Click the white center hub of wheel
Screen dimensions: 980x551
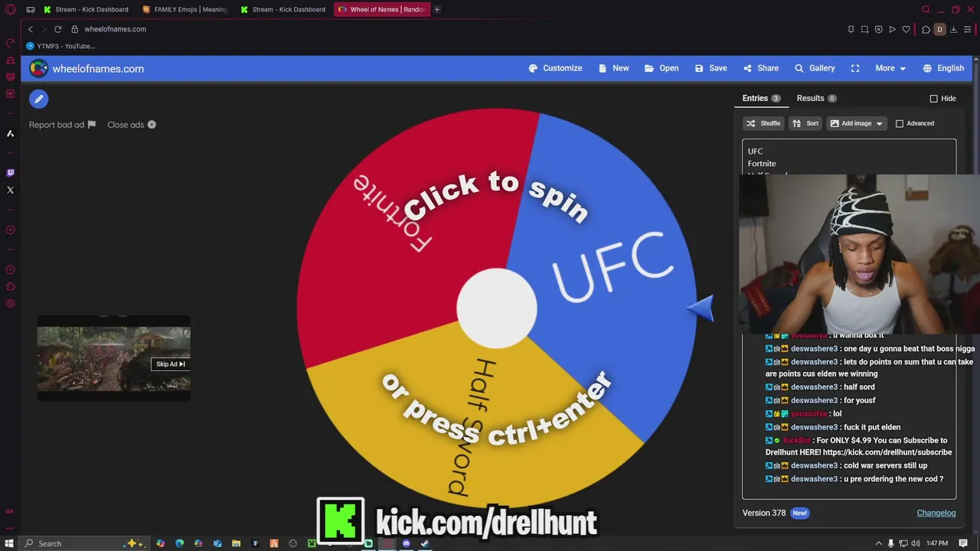click(x=497, y=308)
